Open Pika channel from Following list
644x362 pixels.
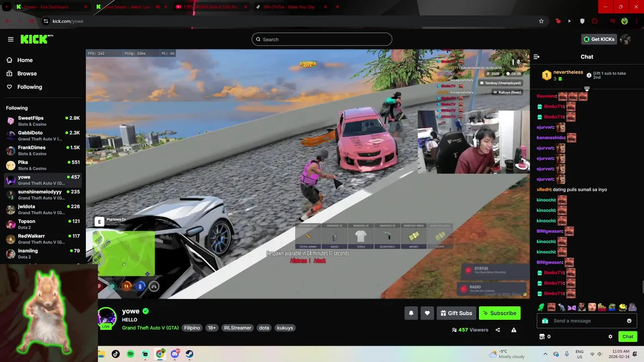43,165
